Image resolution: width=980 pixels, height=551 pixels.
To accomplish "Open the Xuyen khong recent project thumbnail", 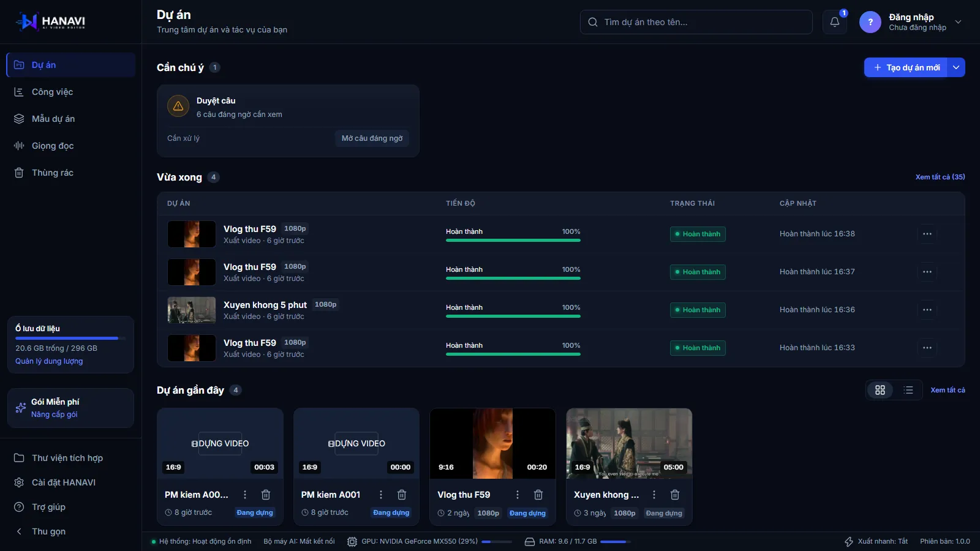I will pos(629,443).
